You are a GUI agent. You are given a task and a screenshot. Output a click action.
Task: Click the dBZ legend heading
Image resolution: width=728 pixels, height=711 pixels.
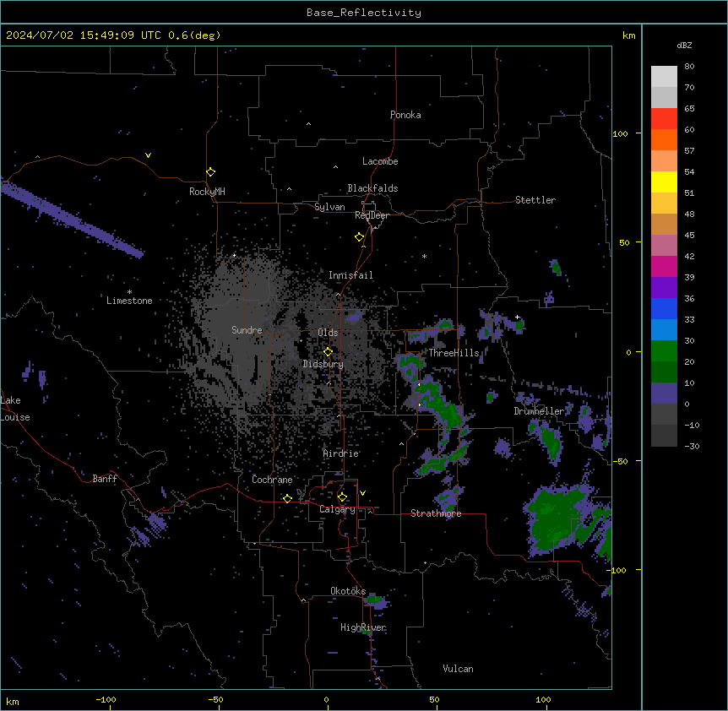click(x=684, y=45)
